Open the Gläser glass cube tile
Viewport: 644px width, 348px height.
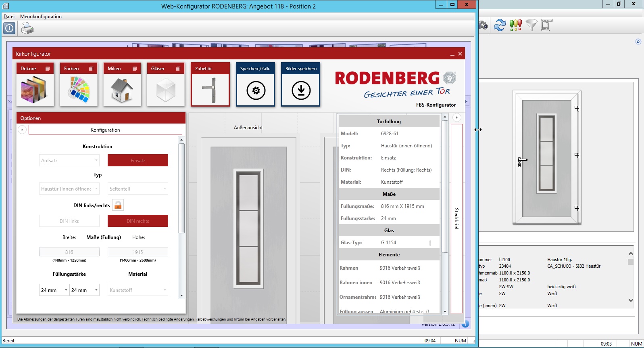[x=166, y=84]
